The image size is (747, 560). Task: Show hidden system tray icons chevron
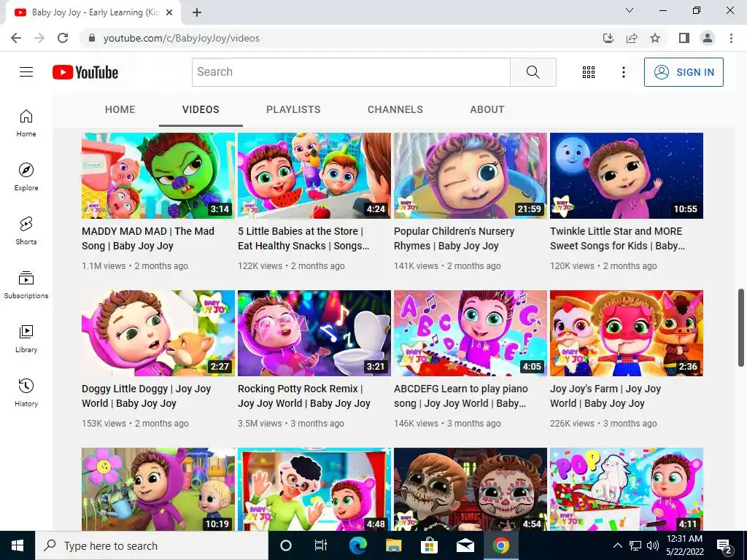click(617, 545)
